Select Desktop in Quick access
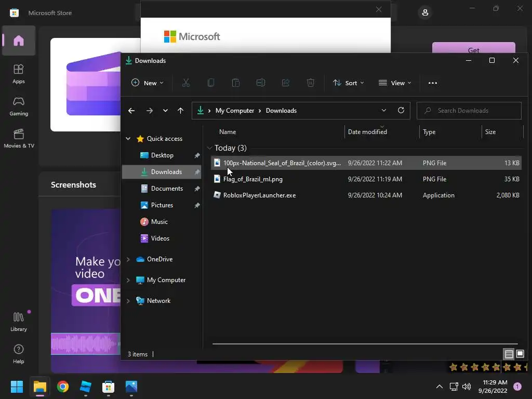 (162, 155)
